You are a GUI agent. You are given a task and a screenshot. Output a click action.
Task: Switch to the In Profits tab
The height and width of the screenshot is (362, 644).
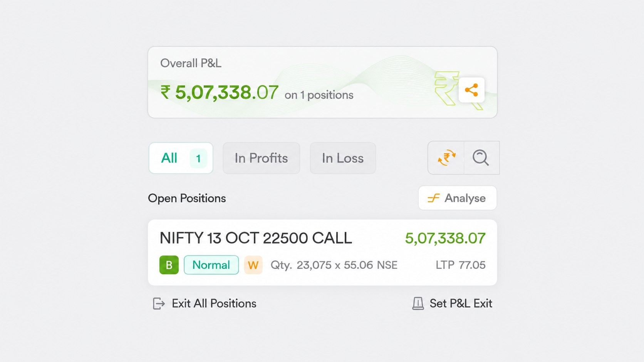click(x=261, y=158)
